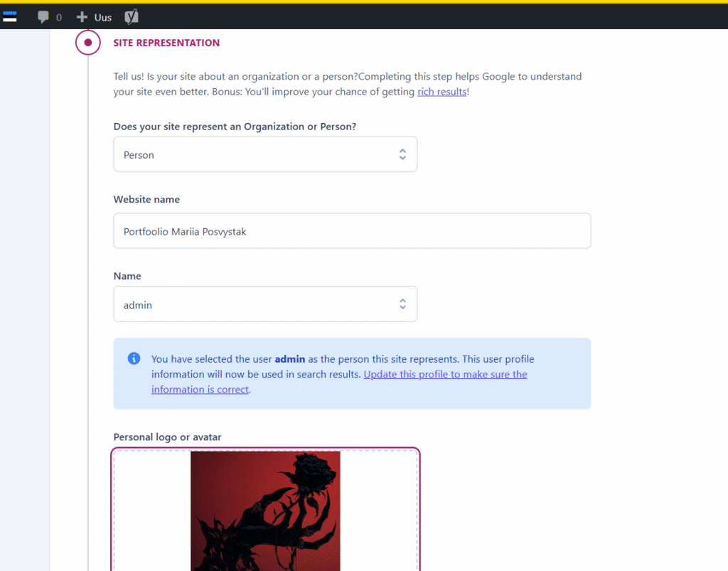Screen dimensions: 728x571
Task: Follow the rich results link
Action: tap(441, 92)
